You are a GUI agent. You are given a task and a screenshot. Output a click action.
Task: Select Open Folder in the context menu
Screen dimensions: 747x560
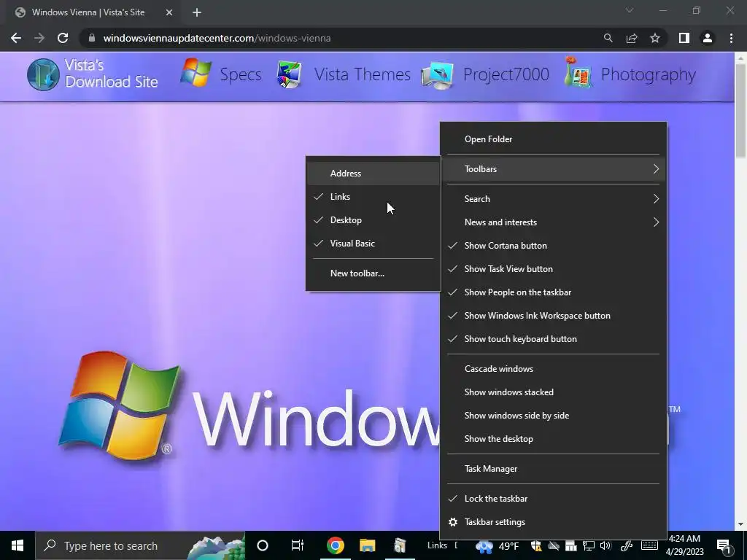553,139
